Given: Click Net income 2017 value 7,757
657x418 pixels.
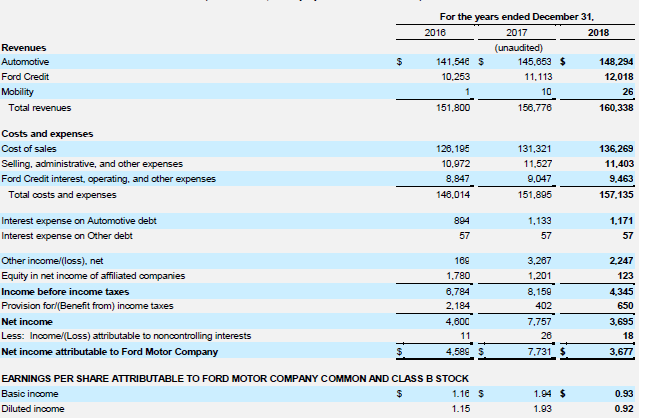Looking at the screenshot, I should 539,322.
